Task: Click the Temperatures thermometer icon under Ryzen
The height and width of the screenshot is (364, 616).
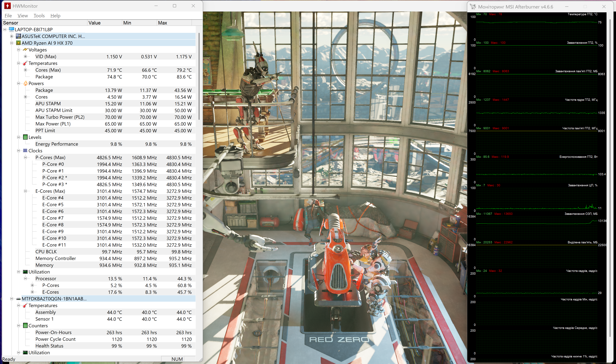Action: [25, 63]
